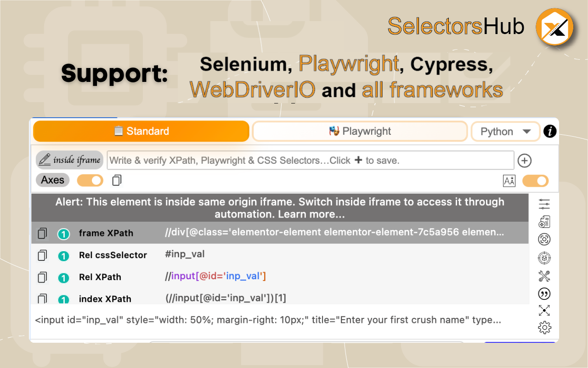Screen dimensions: 588x368
Task: Select the Standard tab
Action: tap(141, 131)
